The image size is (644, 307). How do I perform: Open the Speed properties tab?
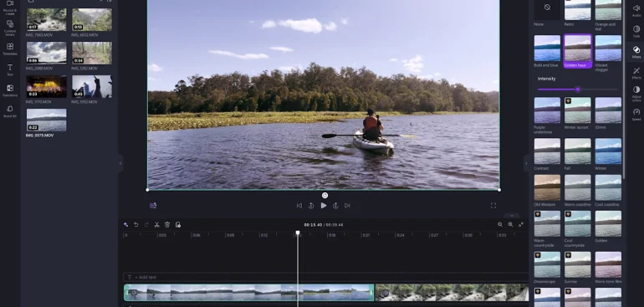(x=636, y=114)
